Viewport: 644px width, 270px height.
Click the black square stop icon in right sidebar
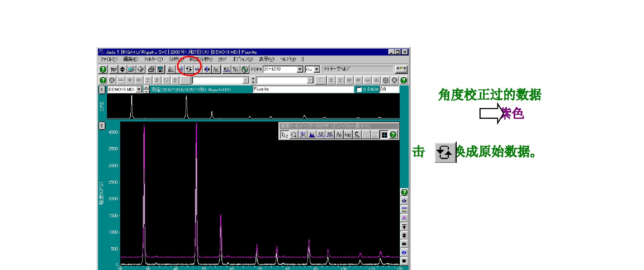click(404, 261)
